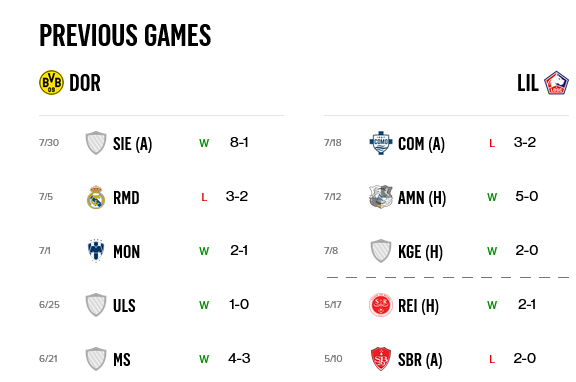The image size is (576, 382).
Task: Select the Brest crest beside SBR (A)
Action: pyautogui.click(x=381, y=359)
